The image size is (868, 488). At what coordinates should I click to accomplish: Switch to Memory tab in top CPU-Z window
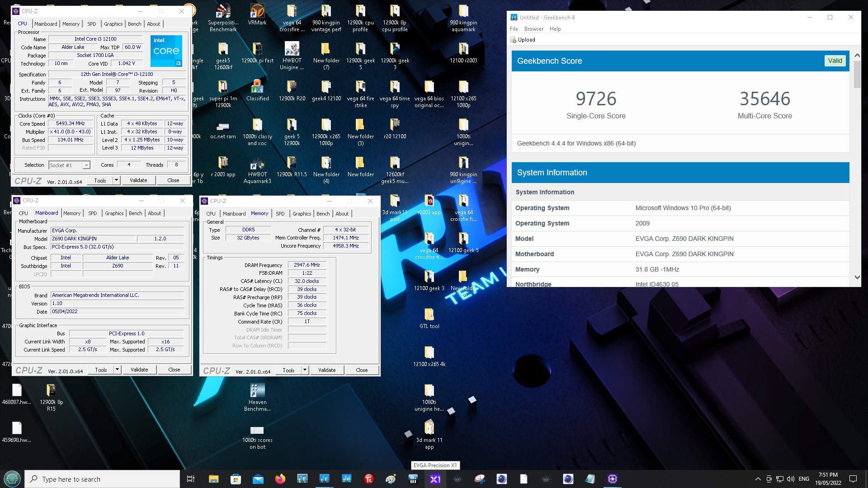[x=71, y=24]
